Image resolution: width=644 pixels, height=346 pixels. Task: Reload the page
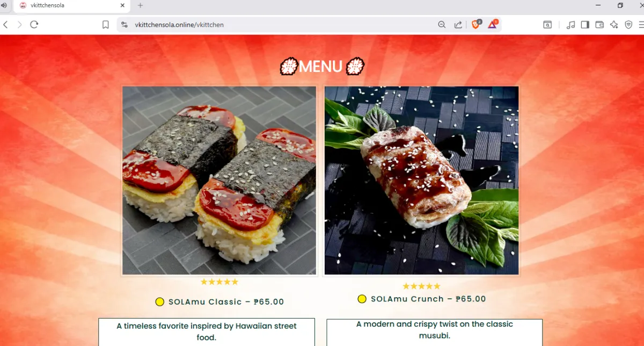[34, 25]
